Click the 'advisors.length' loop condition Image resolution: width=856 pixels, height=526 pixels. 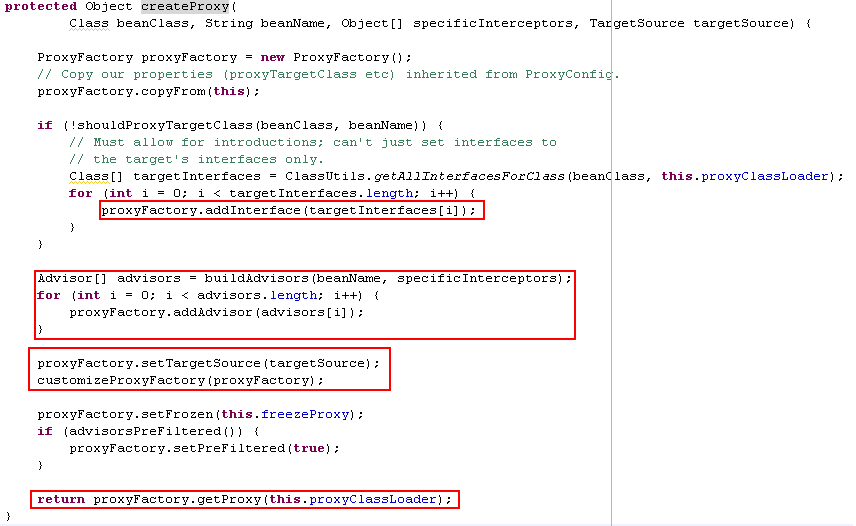(257, 295)
